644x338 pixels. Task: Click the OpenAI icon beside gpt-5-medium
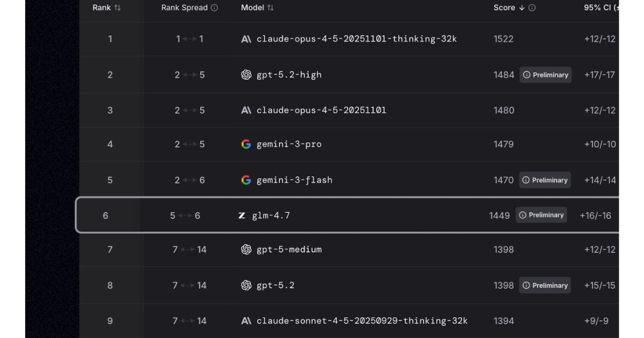click(246, 249)
